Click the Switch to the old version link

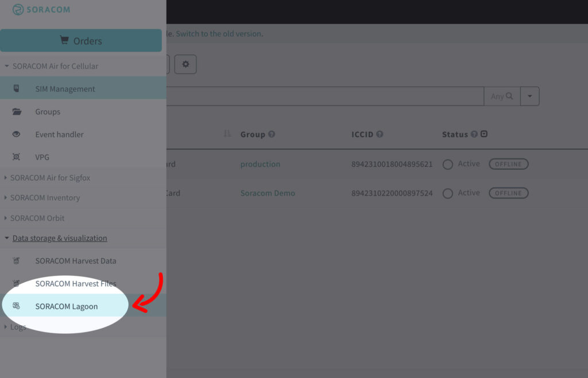click(219, 34)
